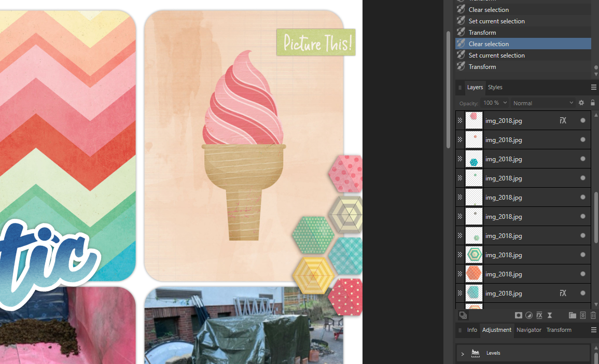Click the pink ice cream cone artwork

pos(243,145)
